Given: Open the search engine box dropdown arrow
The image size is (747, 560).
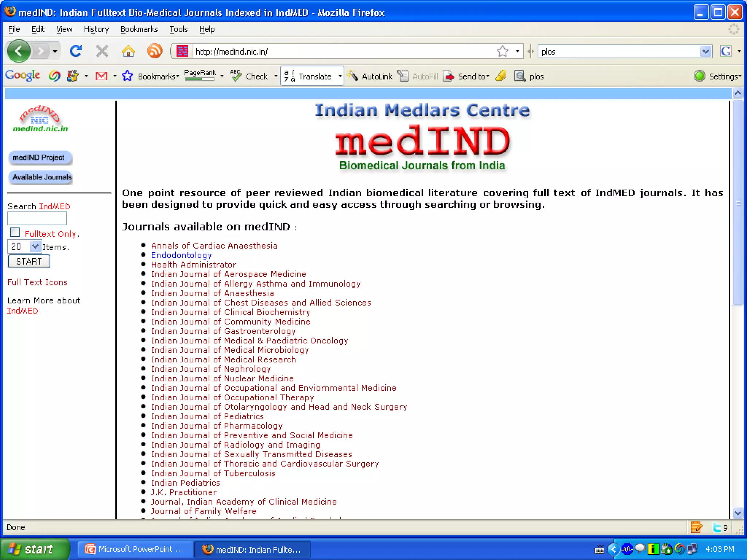Looking at the screenshot, I should (705, 51).
